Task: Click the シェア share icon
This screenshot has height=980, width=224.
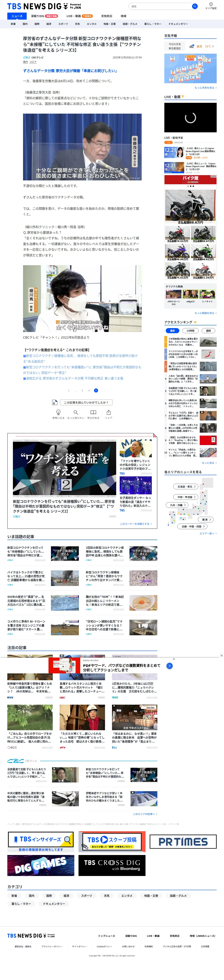Action: [109, 412]
